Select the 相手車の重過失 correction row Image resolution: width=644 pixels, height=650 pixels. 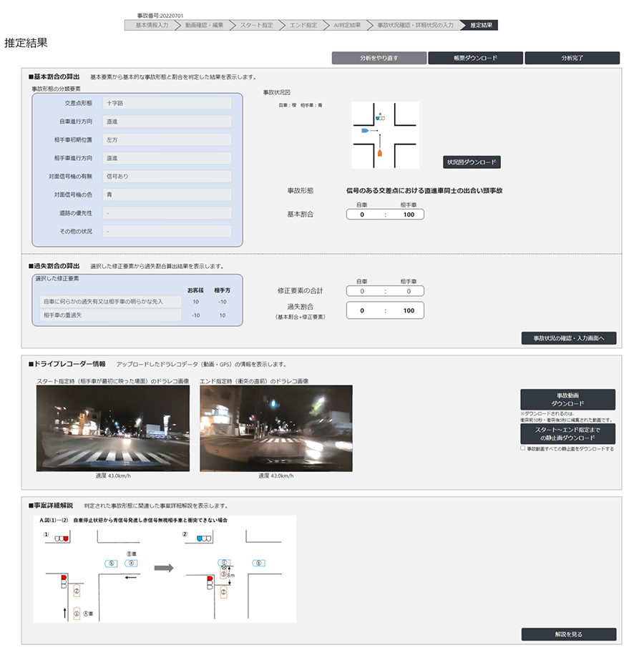[x=111, y=315]
